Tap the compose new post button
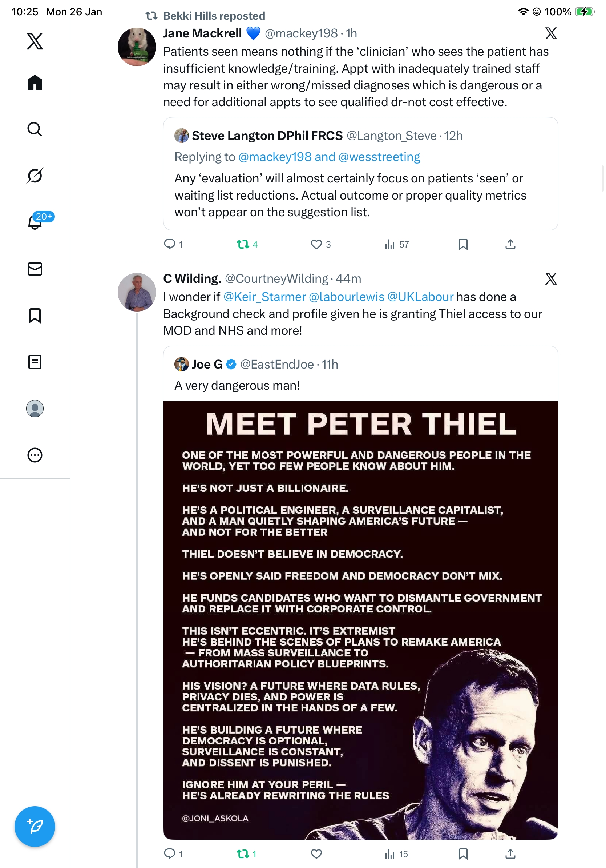The width and height of the screenshot is (606, 868). (x=35, y=827)
